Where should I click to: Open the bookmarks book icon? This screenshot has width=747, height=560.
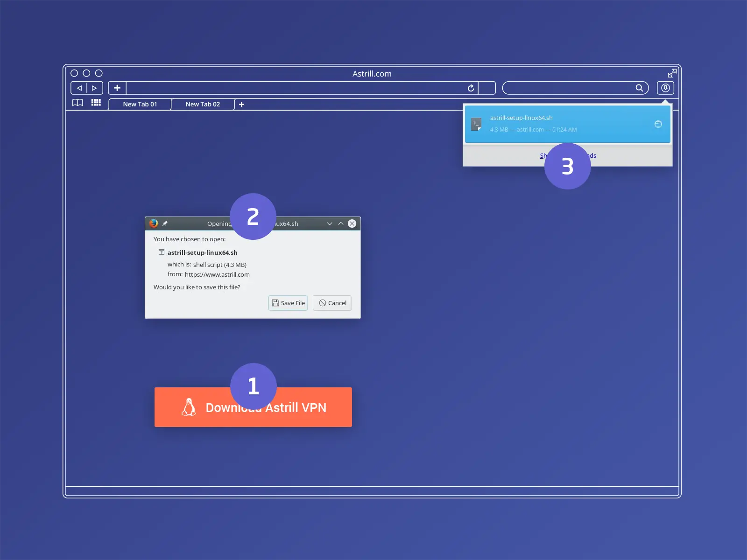(78, 103)
